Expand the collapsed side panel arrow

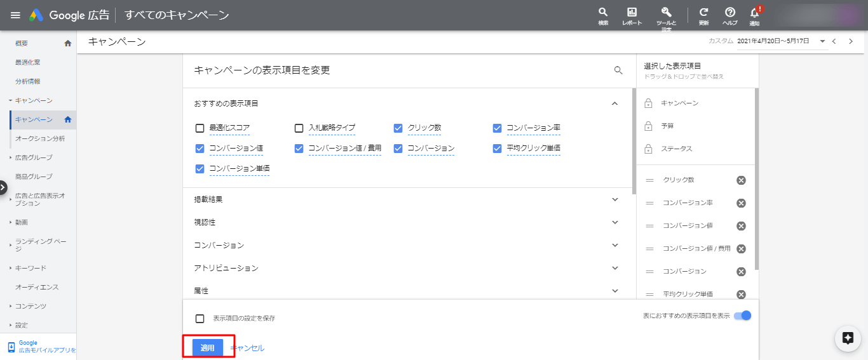[x=3, y=188]
